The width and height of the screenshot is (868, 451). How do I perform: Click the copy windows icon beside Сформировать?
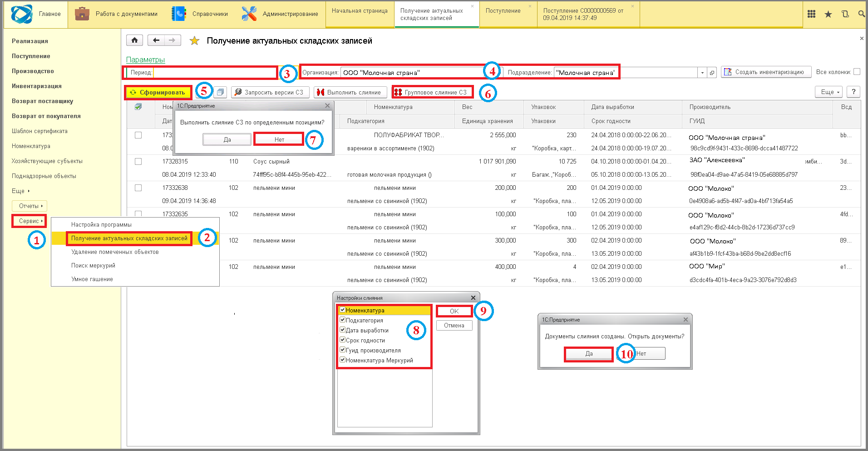[x=220, y=92]
